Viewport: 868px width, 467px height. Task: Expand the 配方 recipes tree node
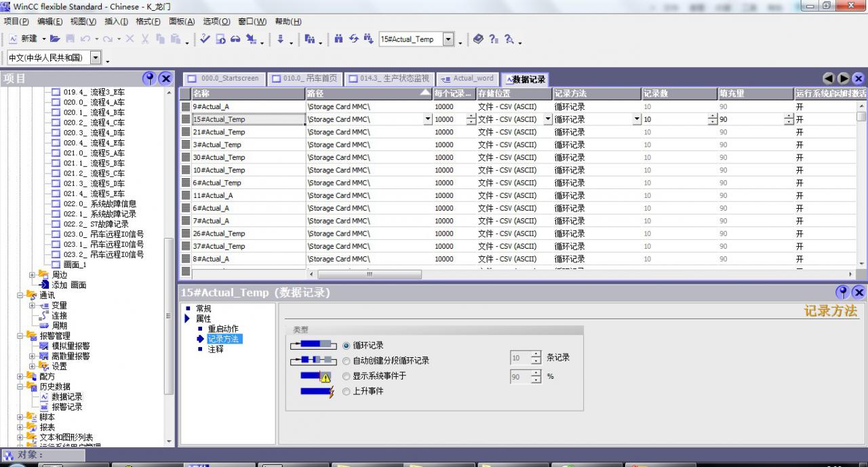pyautogui.click(x=20, y=376)
